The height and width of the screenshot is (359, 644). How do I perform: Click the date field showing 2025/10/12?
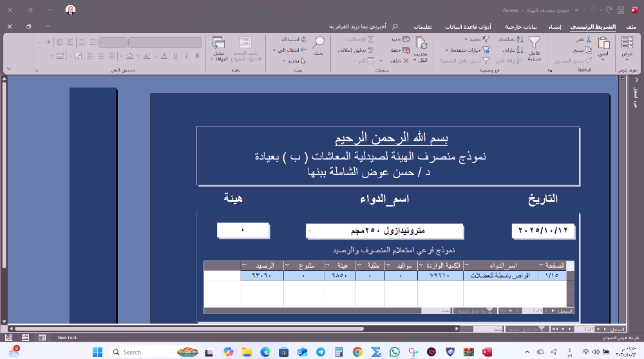click(544, 230)
